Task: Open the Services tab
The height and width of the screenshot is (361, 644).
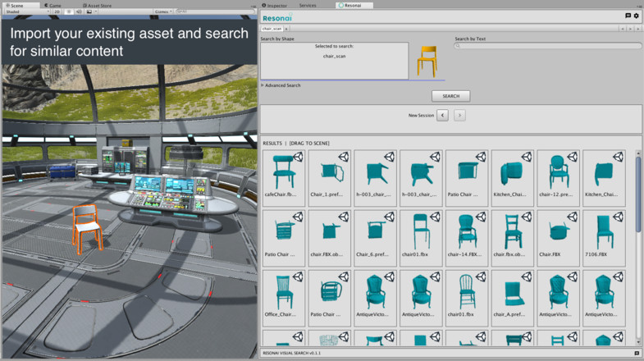Action: point(308,6)
